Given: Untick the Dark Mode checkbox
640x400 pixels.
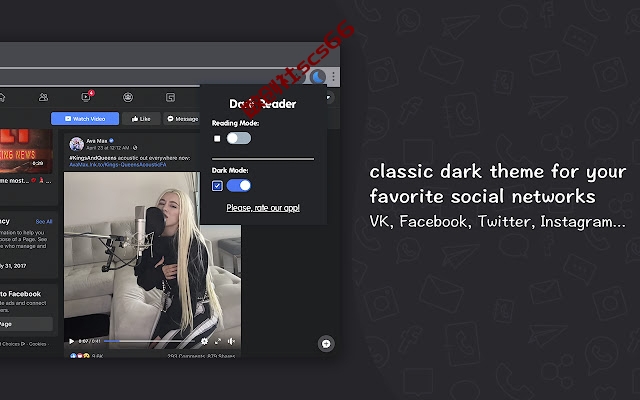Looking at the screenshot, I should (217, 186).
